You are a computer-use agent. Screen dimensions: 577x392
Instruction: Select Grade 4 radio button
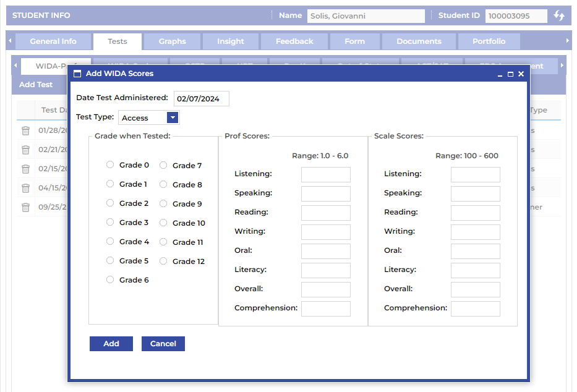[110, 241]
